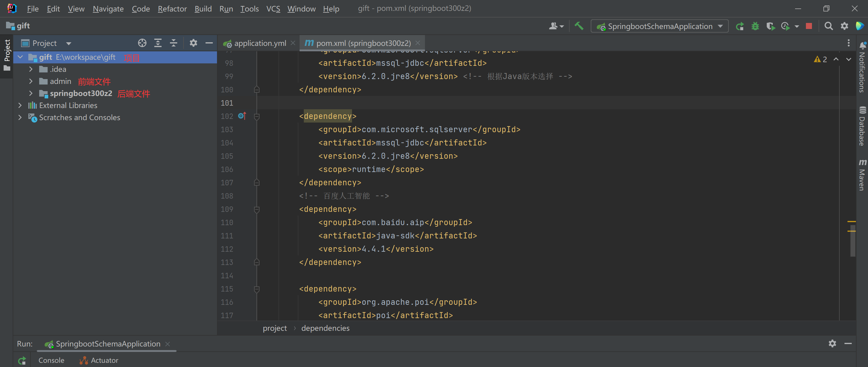Open Search Everywhere magnifier icon
This screenshot has height=367, width=868.
(x=828, y=26)
